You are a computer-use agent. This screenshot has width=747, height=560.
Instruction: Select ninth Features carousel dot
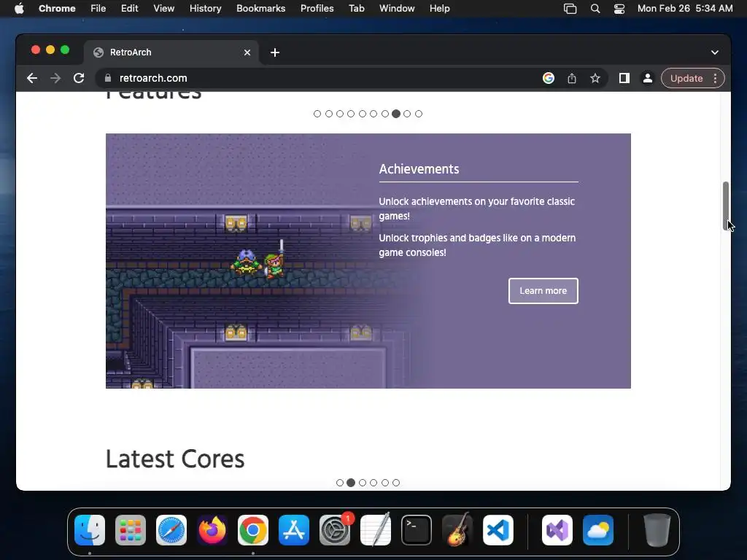pyautogui.click(x=407, y=114)
